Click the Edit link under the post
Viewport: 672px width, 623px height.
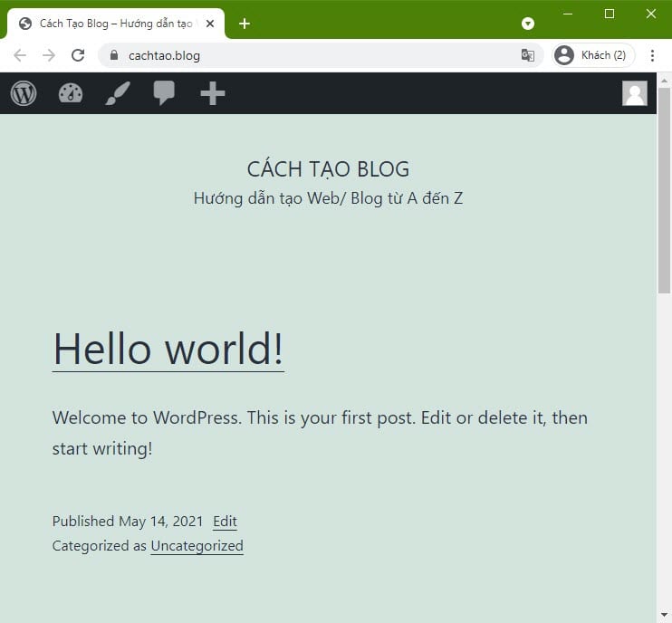[x=225, y=522]
